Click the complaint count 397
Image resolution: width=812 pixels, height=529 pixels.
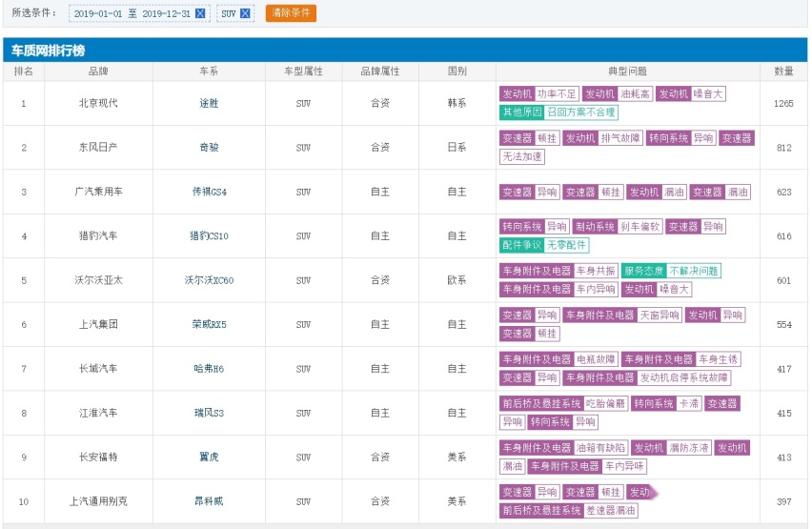click(x=783, y=501)
